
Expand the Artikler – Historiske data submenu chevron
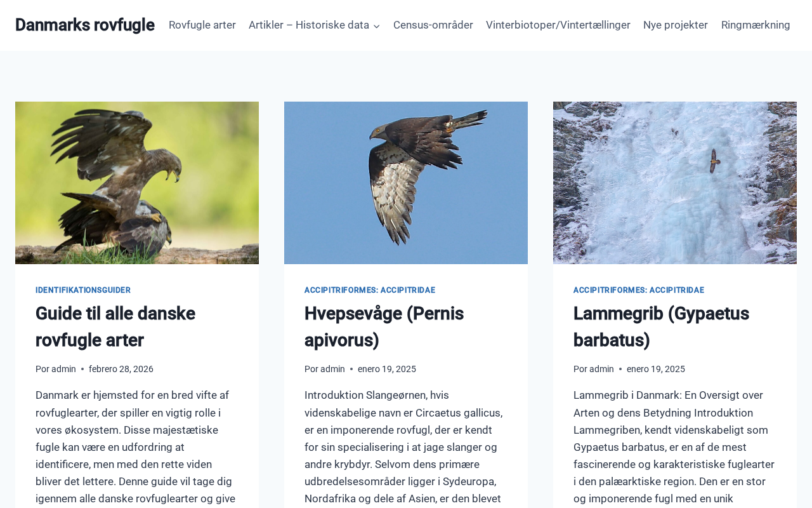click(x=376, y=26)
